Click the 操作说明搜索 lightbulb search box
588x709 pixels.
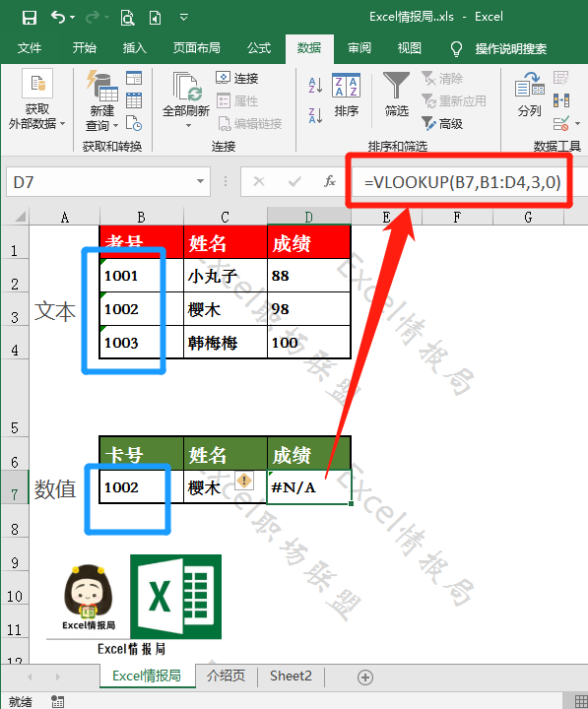coord(499,48)
